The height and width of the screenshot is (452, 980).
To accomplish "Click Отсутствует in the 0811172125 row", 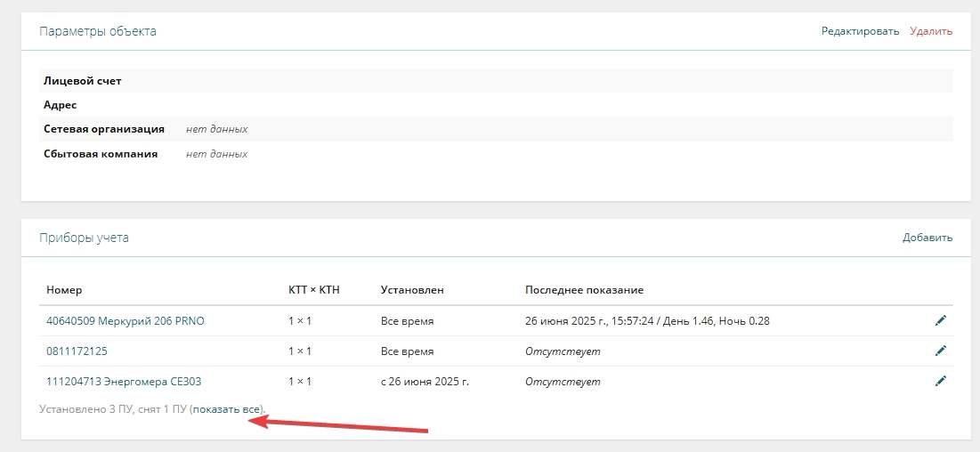I will tap(563, 351).
